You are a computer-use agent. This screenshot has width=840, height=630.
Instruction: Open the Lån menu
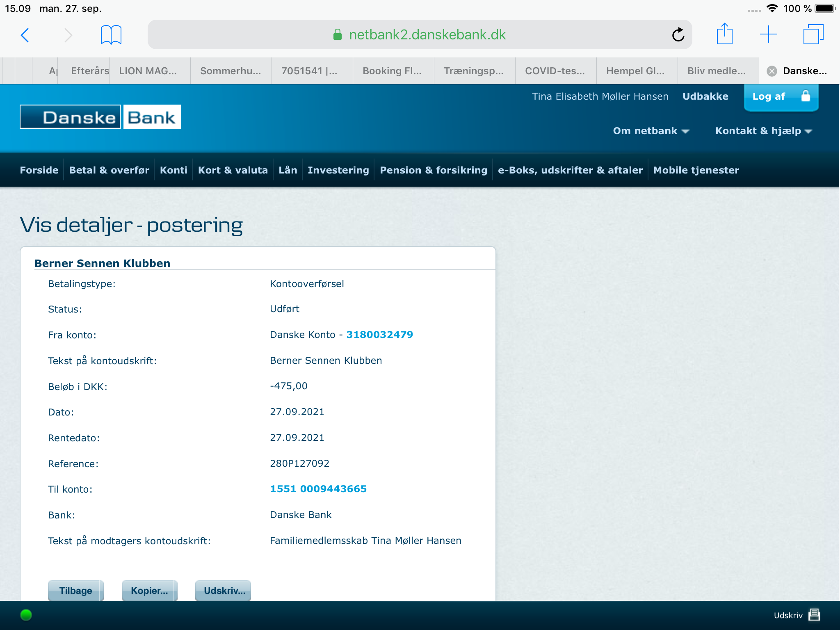288,170
